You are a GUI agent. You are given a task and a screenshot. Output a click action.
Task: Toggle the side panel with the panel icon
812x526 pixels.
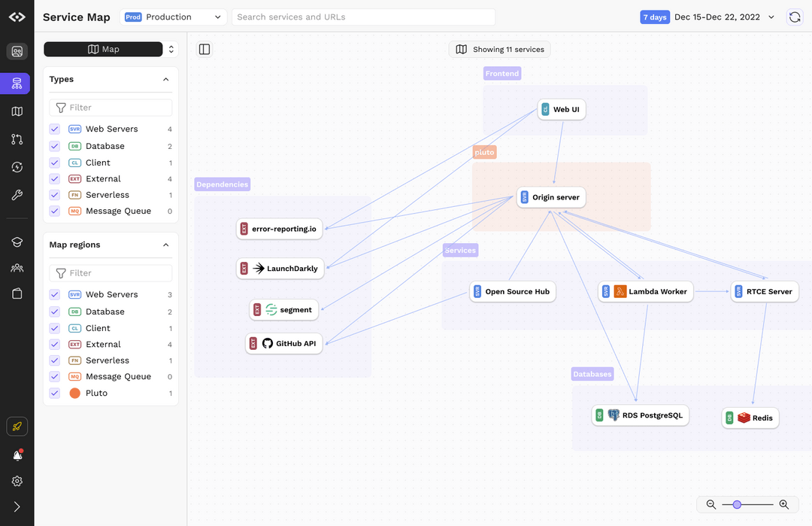tap(204, 48)
